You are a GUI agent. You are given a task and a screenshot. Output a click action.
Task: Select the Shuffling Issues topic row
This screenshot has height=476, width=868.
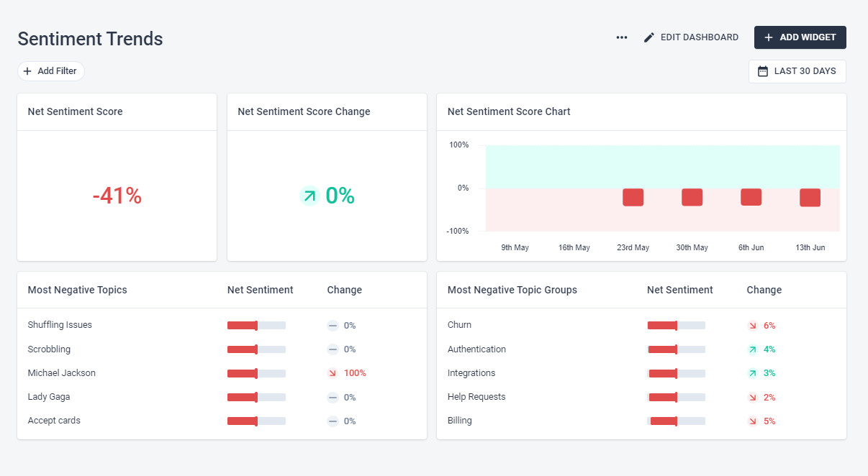point(222,325)
